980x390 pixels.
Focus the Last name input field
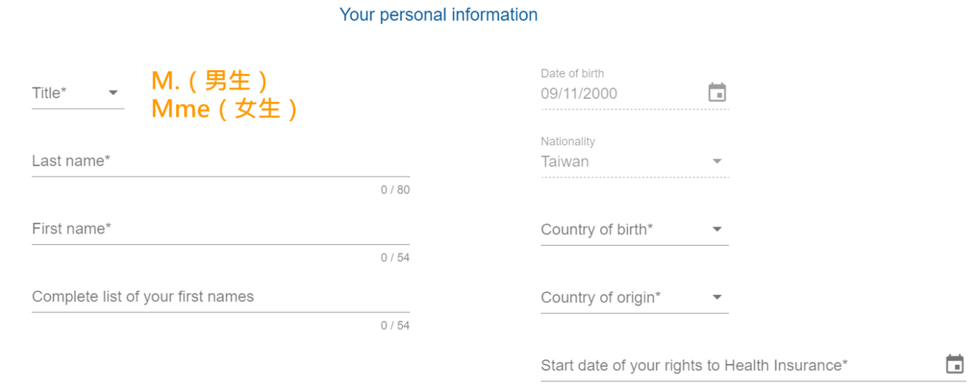tap(220, 161)
